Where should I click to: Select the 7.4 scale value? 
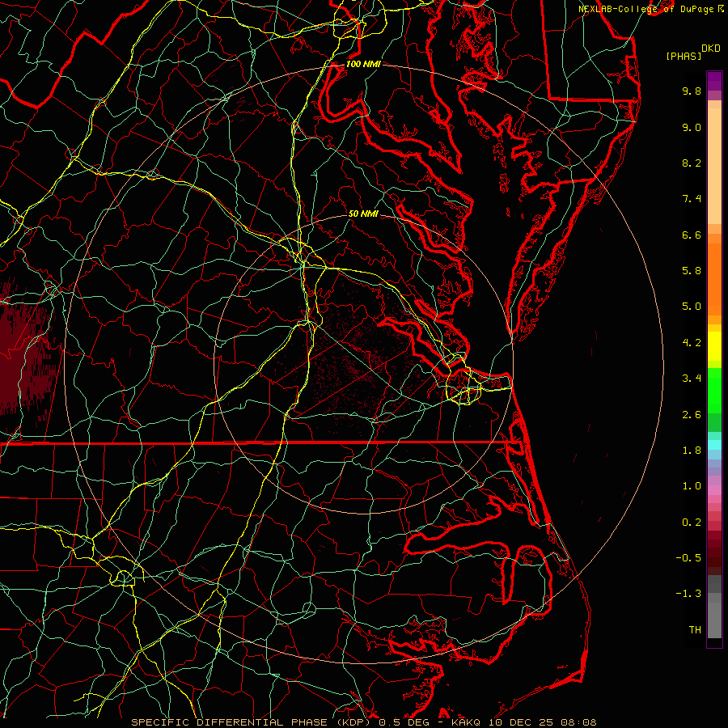692,199
